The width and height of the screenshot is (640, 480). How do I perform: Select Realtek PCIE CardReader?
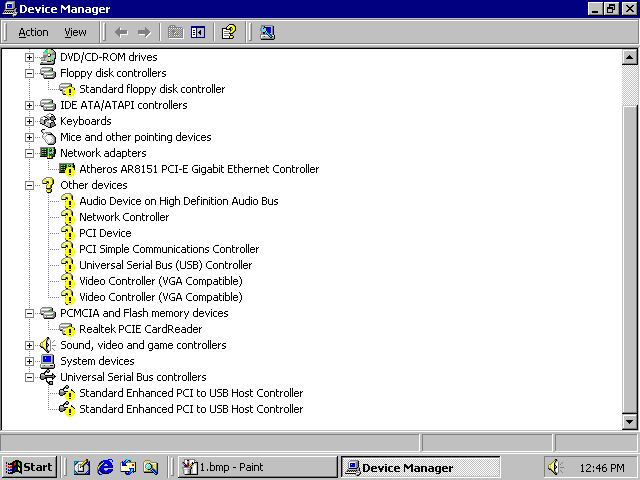pos(140,329)
